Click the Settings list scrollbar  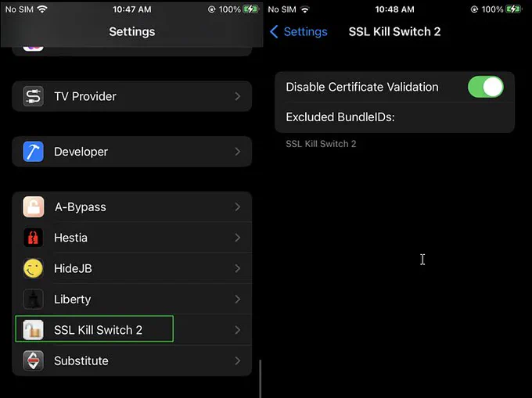point(261,378)
